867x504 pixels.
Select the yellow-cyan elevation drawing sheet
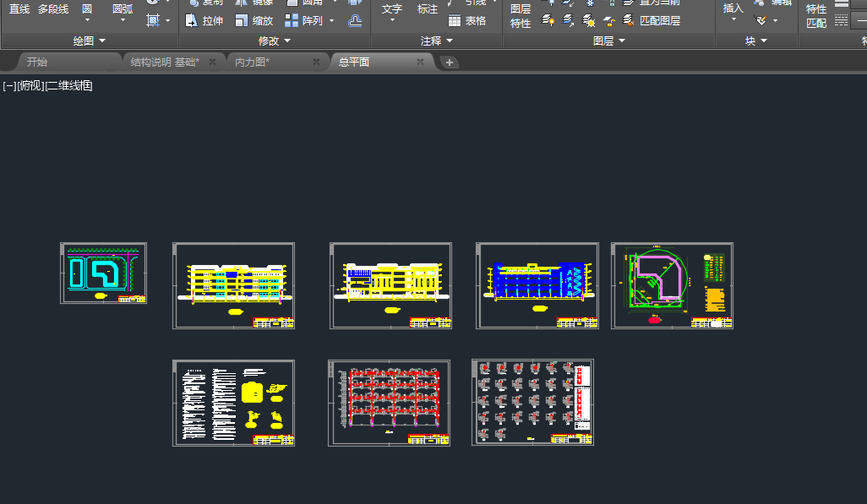coord(233,285)
